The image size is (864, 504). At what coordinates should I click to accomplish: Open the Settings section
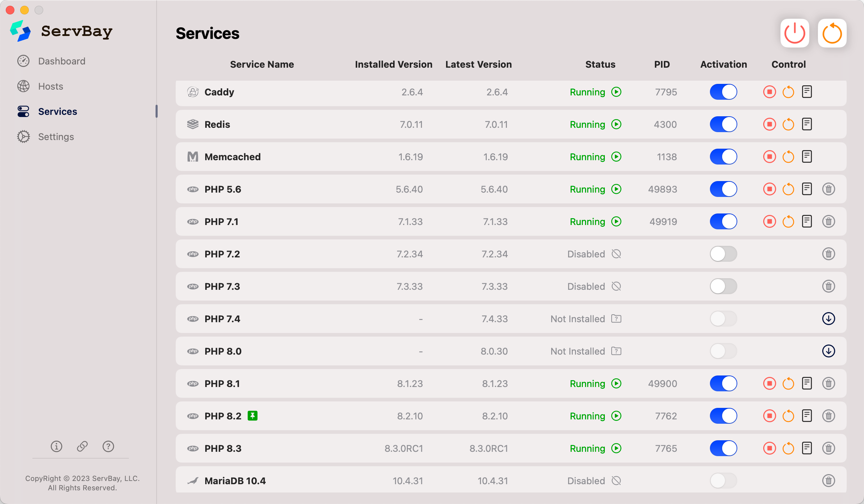point(56,136)
